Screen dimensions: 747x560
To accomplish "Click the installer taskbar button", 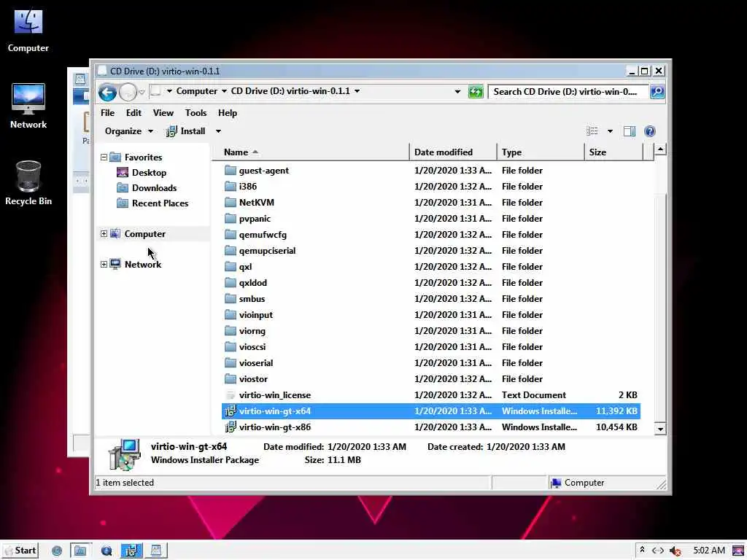I will (131, 551).
